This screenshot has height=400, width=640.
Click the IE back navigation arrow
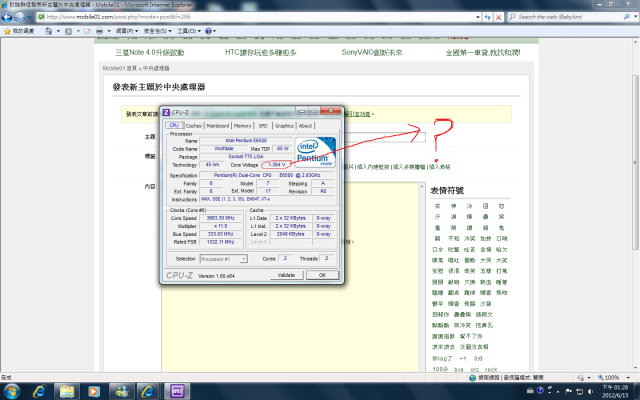[7, 17]
